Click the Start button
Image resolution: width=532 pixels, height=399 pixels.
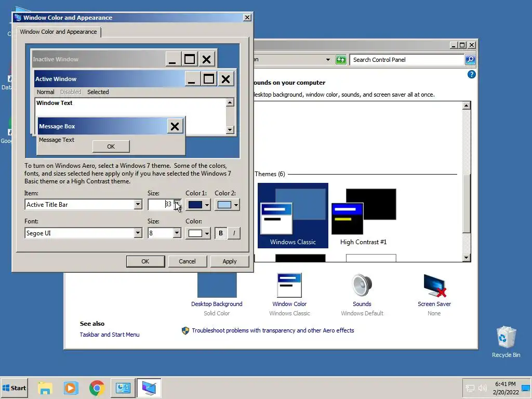click(14, 388)
